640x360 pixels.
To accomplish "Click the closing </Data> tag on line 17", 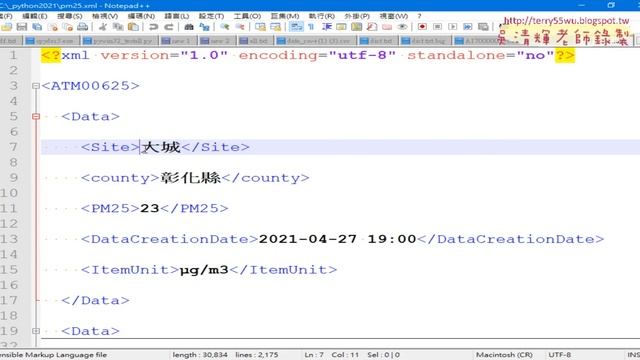I will click(x=96, y=300).
